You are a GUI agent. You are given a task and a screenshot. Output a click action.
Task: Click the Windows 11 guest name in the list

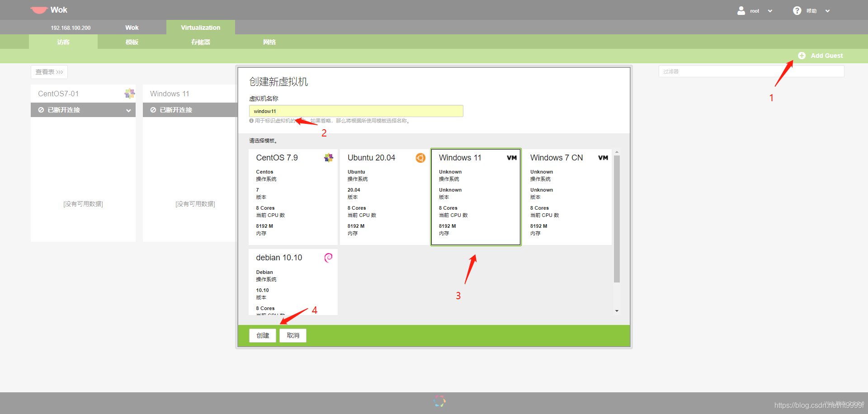(x=170, y=94)
